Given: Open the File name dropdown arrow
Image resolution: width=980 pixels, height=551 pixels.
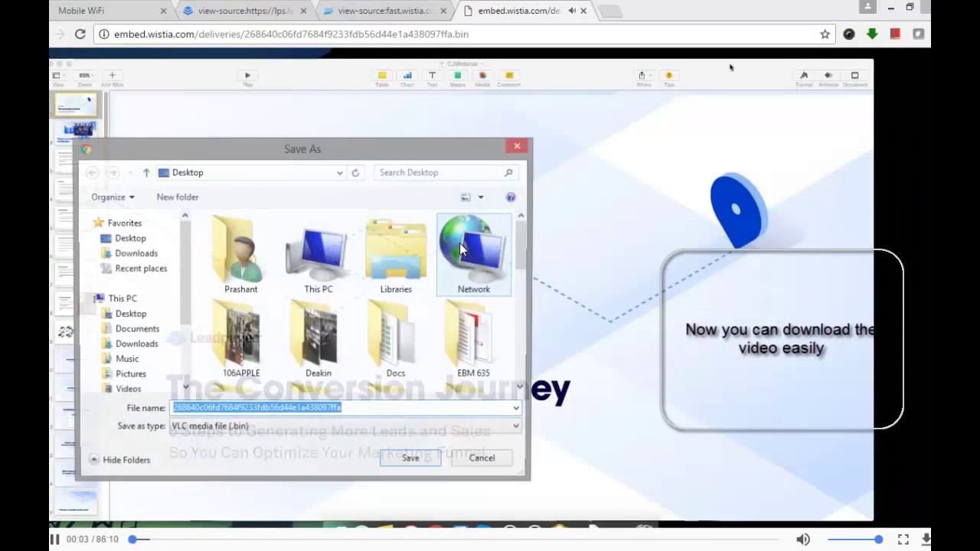Looking at the screenshot, I should coord(516,408).
